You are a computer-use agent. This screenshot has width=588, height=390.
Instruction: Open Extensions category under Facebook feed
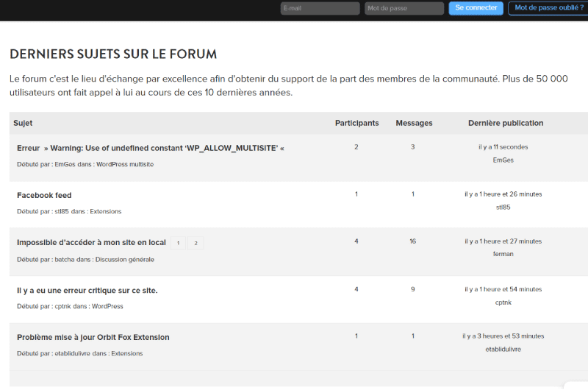point(106,211)
